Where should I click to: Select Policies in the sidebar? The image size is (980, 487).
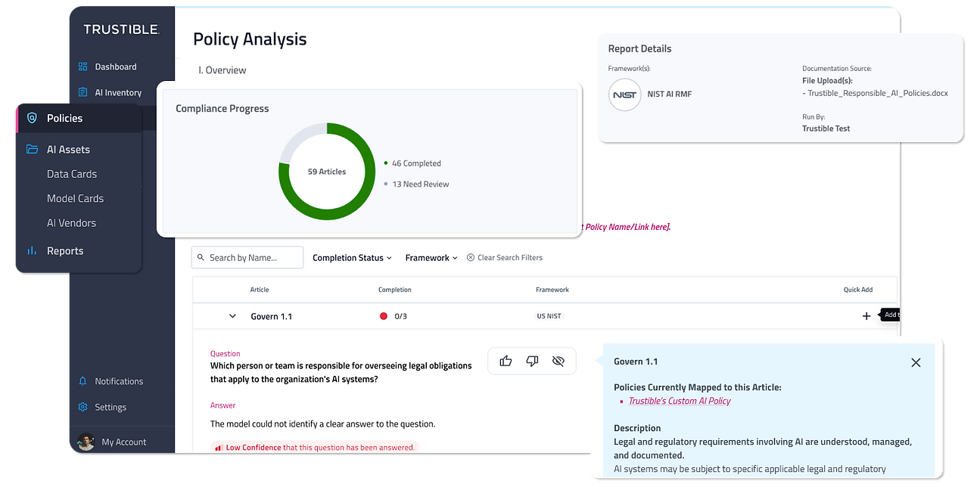(79, 118)
